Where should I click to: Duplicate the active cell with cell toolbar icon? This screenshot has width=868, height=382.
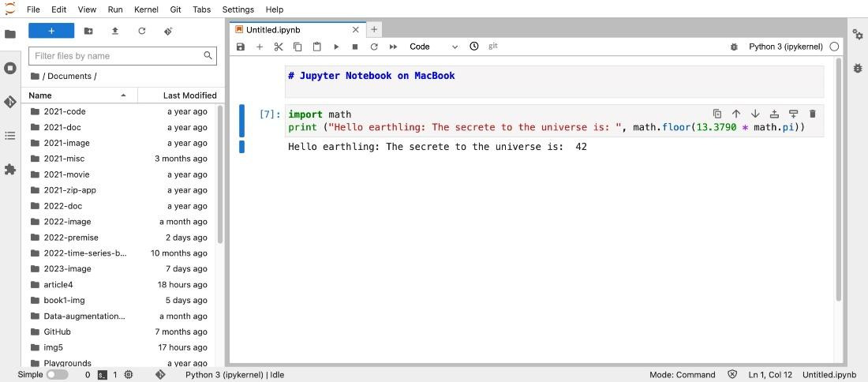[716, 114]
